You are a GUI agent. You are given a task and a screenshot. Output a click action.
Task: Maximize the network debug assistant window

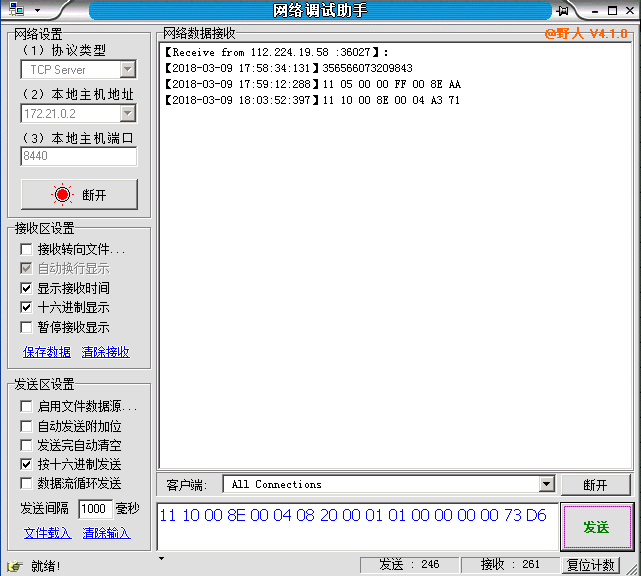[612, 11]
